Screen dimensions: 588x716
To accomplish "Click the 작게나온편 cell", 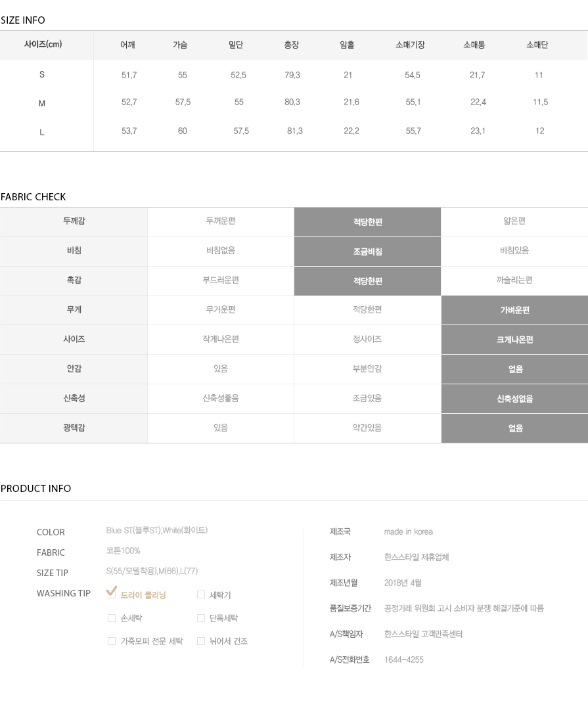I will coord(221,339).
